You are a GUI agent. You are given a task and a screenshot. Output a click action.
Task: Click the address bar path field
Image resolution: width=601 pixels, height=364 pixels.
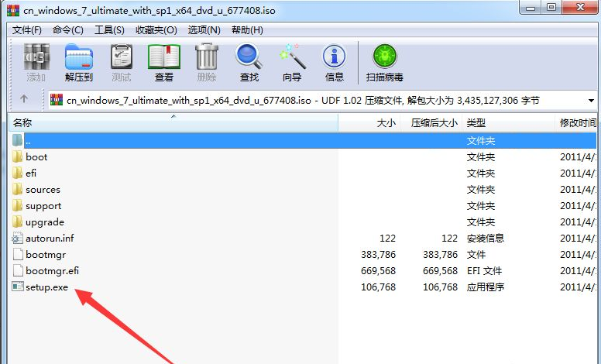point(322,101)
